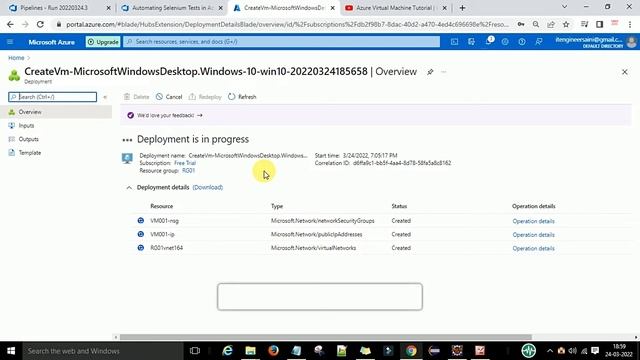
Task: Click the Microsoft.Network/publicIpAddresses type cell
Action: (317, 234)
